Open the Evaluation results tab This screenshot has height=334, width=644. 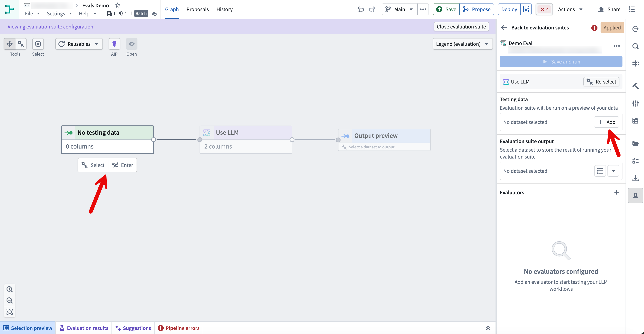84,328
